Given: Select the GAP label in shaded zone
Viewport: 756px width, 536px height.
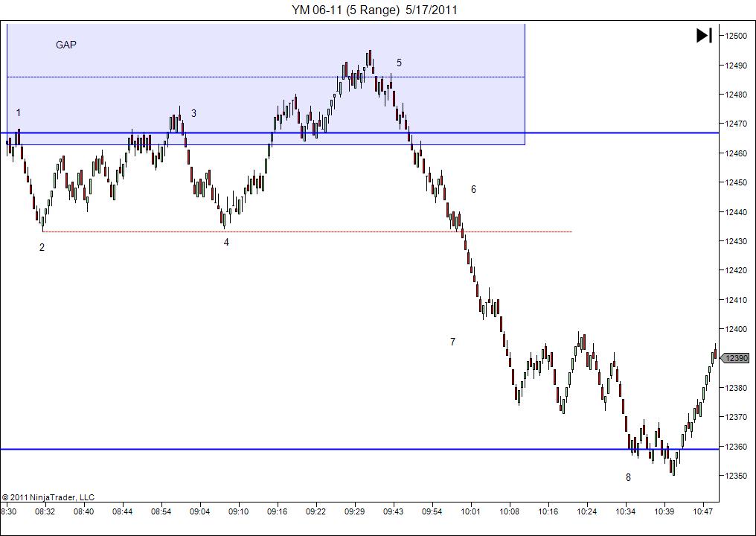Looking at the screenshot, I should (66, 45).
